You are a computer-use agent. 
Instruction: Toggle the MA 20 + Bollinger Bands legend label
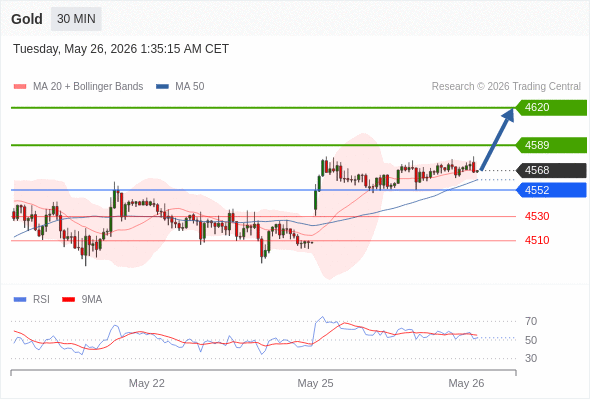(x=88, y=87)
